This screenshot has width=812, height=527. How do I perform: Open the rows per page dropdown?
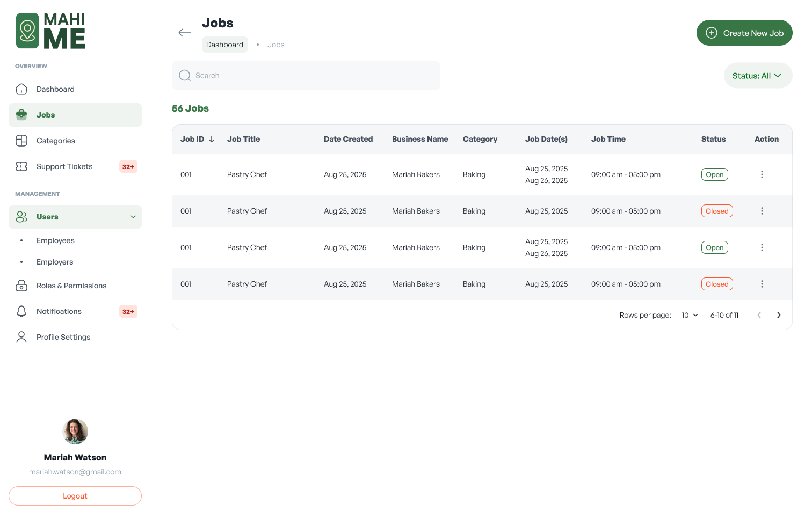[x=690, y=315]
